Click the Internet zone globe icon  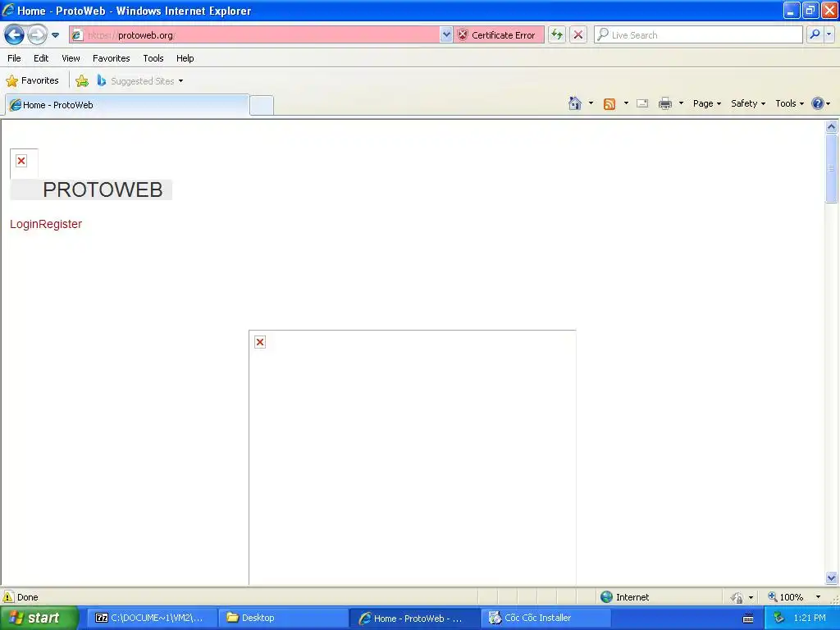coord(606,597)
